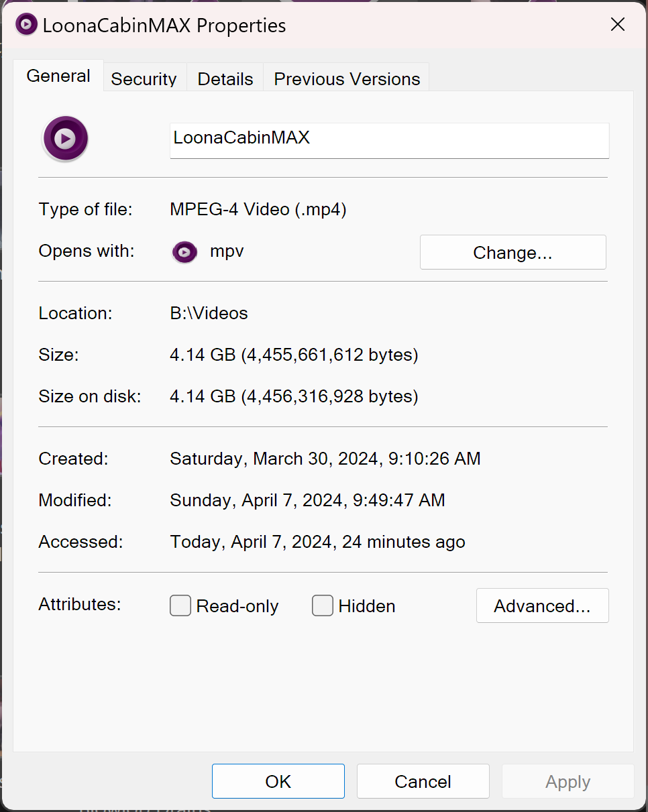Click the large mpv file icon beside the filename

[x=65, y=139]
